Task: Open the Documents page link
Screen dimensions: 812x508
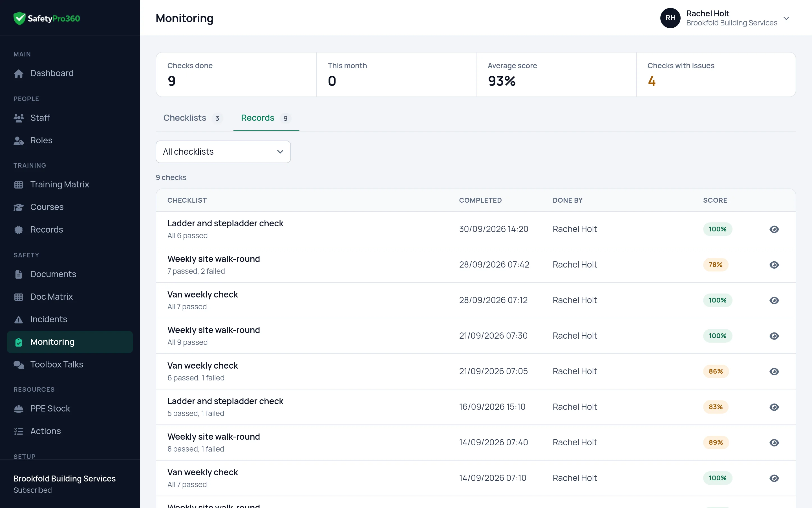Action: coord(70,274)
